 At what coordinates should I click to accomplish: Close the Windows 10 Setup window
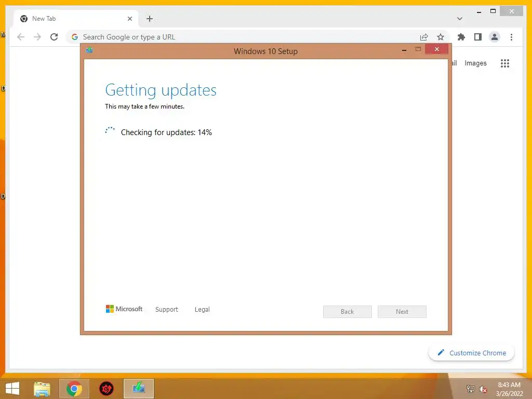point(436,49)
